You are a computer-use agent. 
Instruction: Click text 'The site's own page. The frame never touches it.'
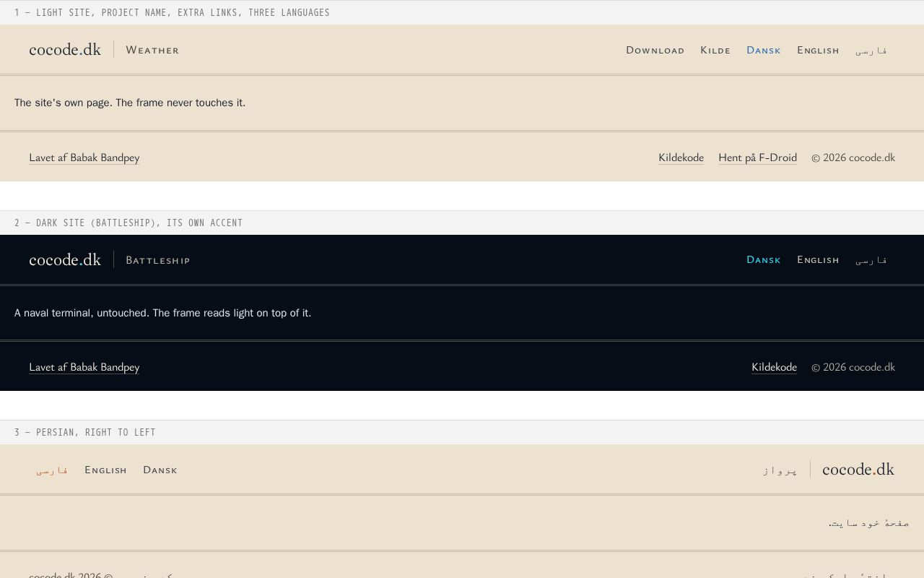130,103
